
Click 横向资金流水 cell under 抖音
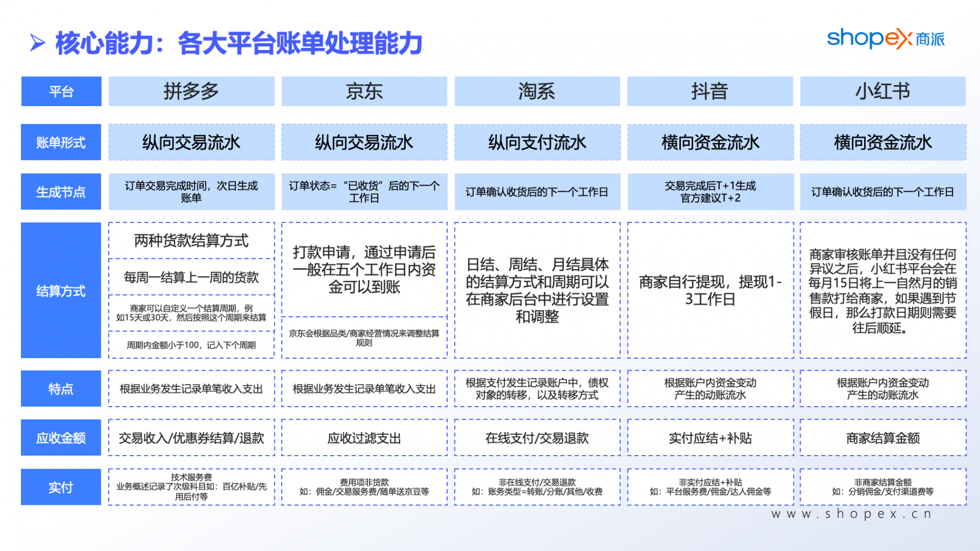point(710,142)
